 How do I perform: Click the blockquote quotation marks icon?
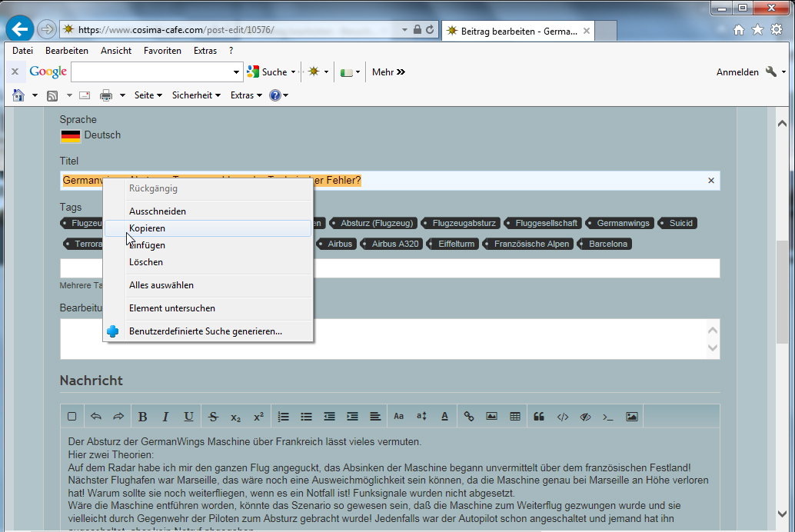pos(539,417)
